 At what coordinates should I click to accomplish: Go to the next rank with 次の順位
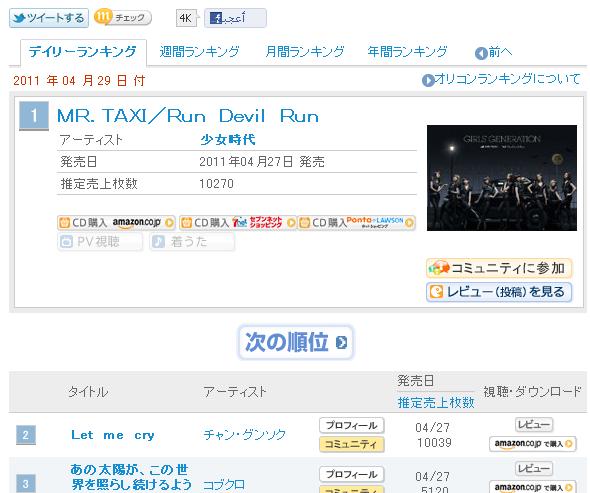(x=295, y=342)
